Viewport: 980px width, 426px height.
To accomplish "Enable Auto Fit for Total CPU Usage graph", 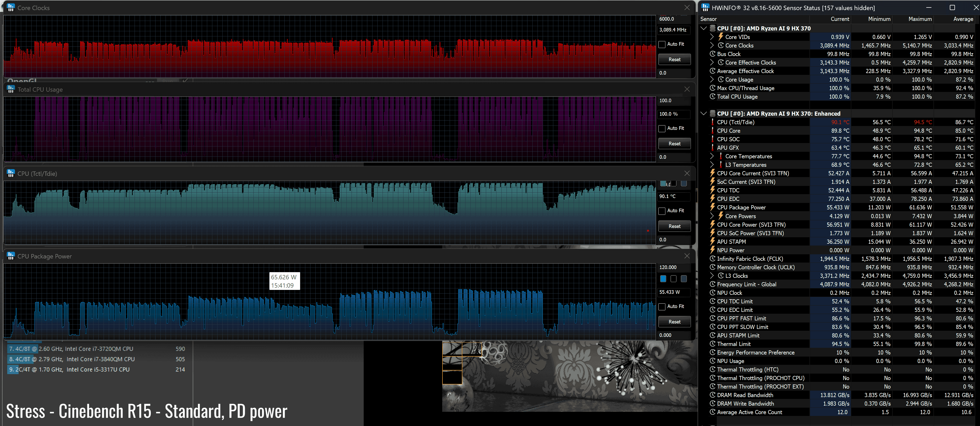I will [x=662, y=129].
